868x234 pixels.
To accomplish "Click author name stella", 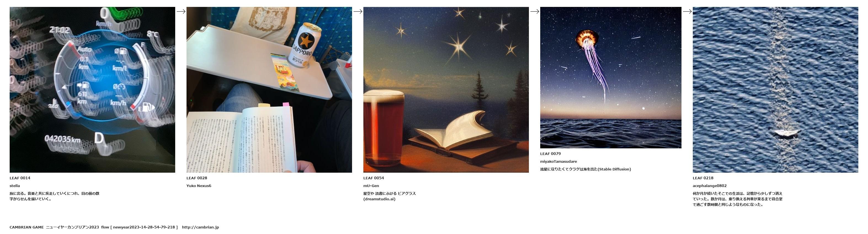I will [x=15, y=186].
